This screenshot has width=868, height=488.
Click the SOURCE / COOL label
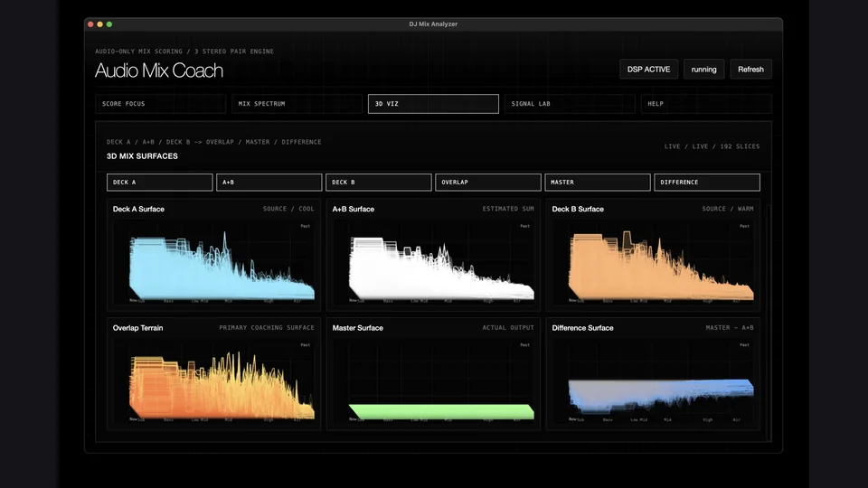tap(288, 209)
